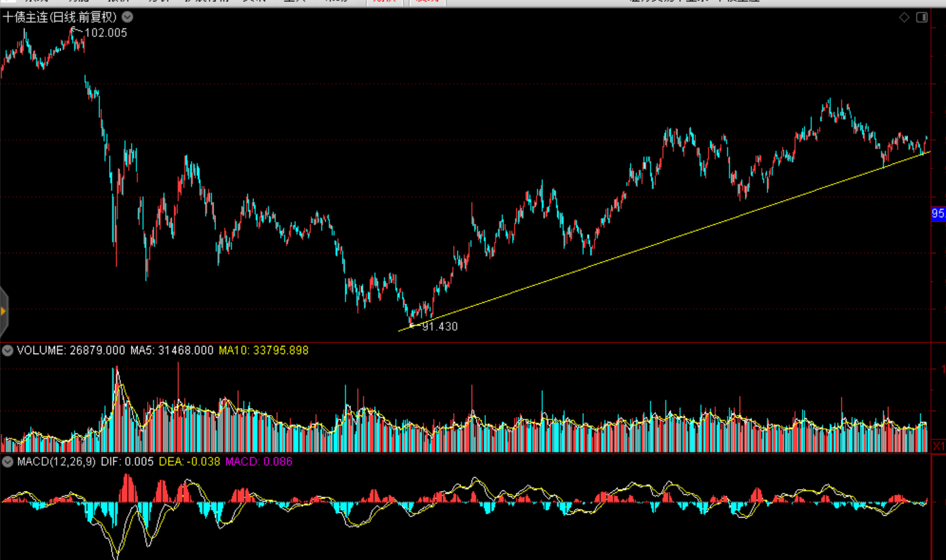This screenshot has width=946, height=560.
Task: Click the diamond marker icon at top right
Action: (x=904, y=17)
